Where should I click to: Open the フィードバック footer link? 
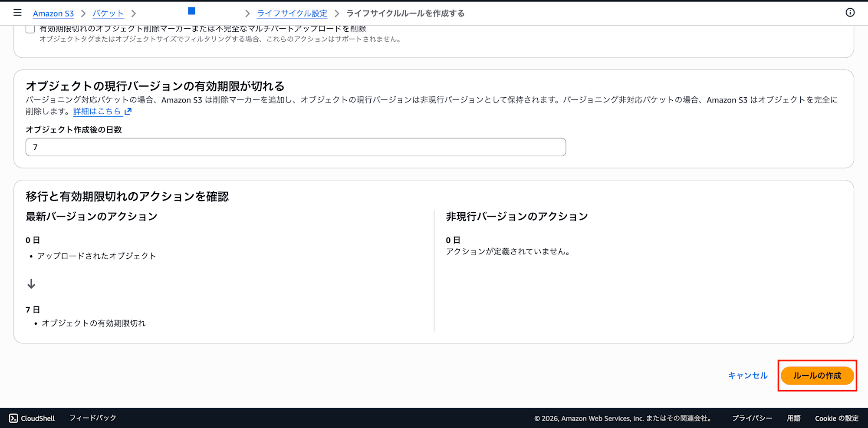coord(93,418)
